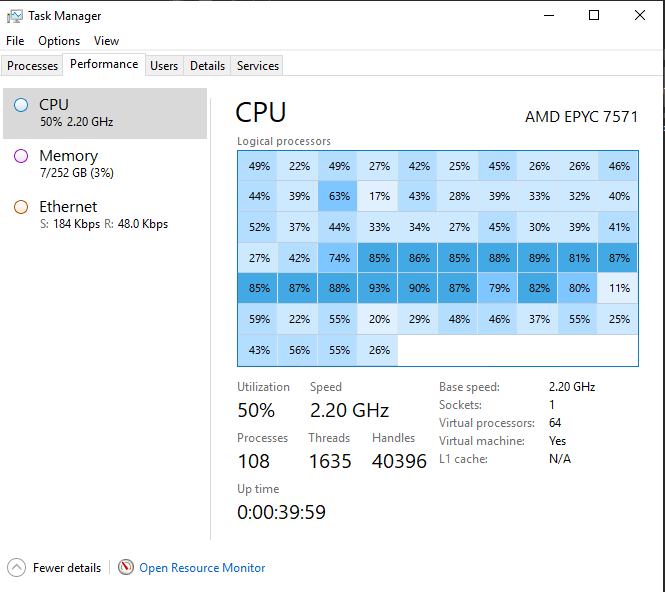This screenshot has width=665, height=592.
Task: Click the Open Resource Monitor link
Action: pos(202,568)
